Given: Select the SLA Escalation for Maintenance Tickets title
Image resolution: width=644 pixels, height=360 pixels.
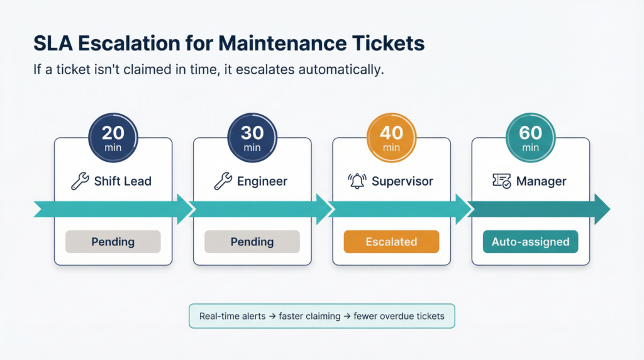Looking at the screenshot, I should tap(229, 43).
